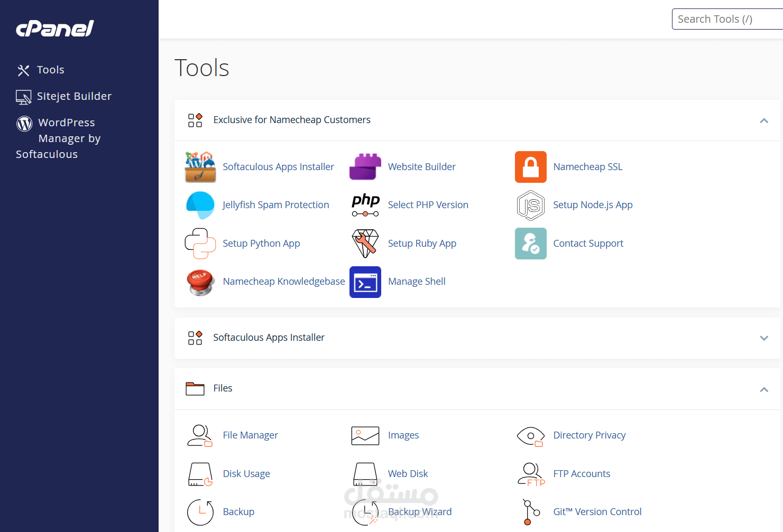Click the Sitejet Builder monitor icon

tap(23, 97)
